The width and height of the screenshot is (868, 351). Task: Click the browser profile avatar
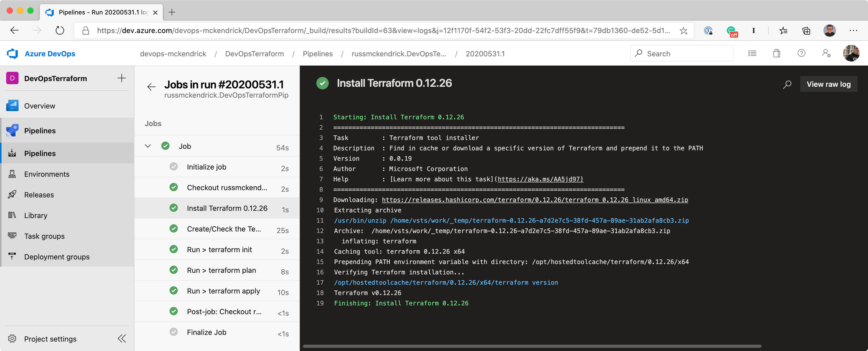(x=829, y=30)
